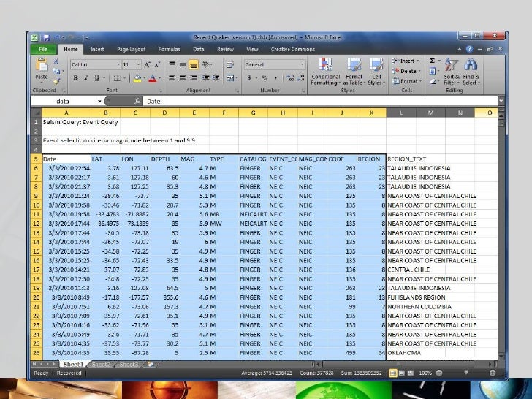Open the Borders button

pyautogui.click(x=117, y=78)
